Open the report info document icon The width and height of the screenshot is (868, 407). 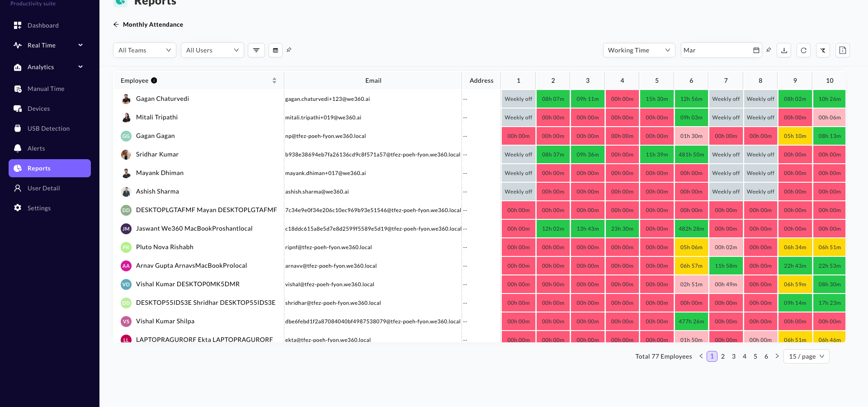(x=843, y=50)
